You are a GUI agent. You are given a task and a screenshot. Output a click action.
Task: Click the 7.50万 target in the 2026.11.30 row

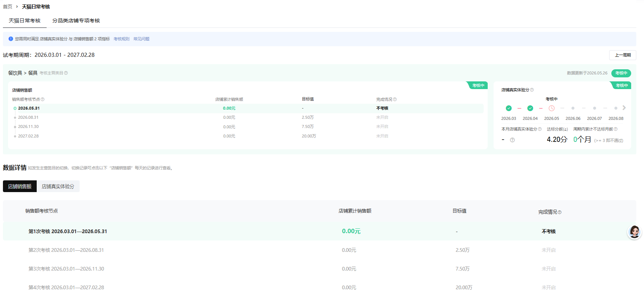308,126
